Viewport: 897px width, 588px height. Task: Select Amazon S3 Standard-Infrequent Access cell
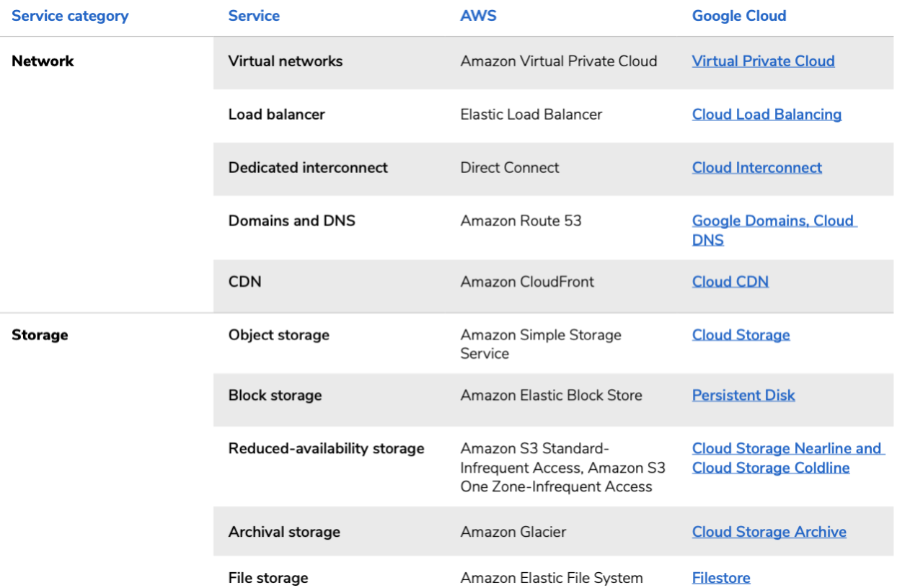click(563, 468)
